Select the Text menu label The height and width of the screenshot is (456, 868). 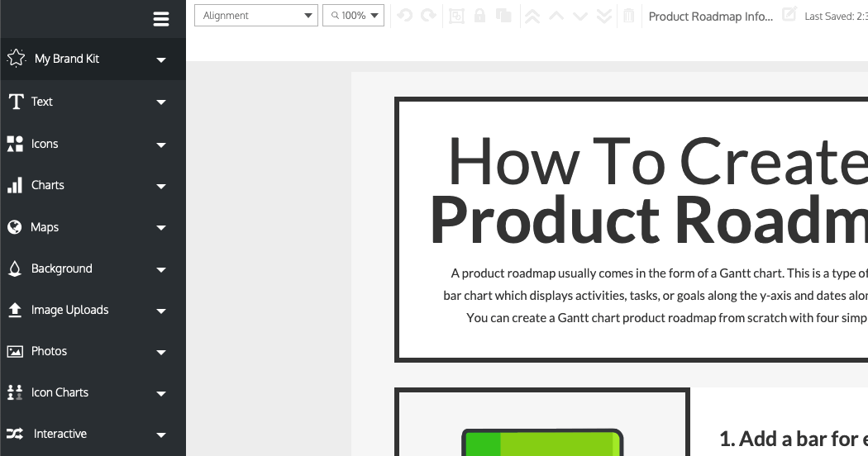coord(42,102)
